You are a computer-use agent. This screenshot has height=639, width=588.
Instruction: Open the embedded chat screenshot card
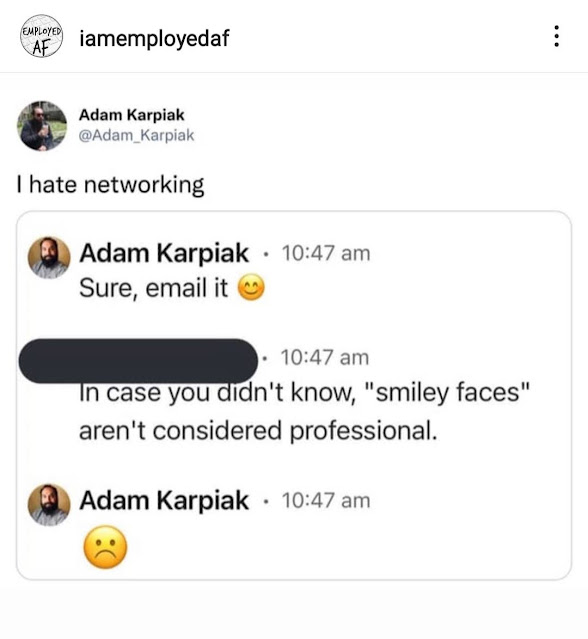coord(294,395)
